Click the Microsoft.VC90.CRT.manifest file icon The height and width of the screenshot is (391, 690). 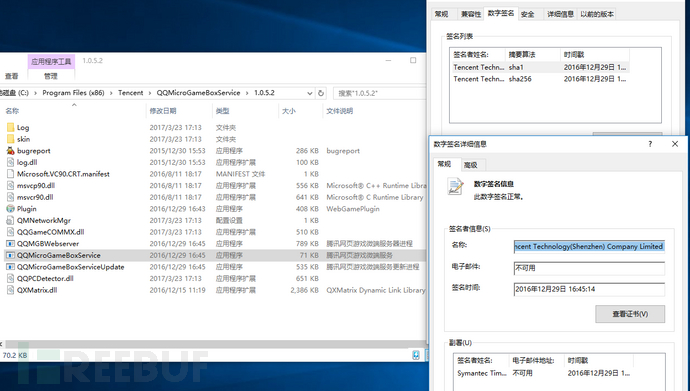11,174
